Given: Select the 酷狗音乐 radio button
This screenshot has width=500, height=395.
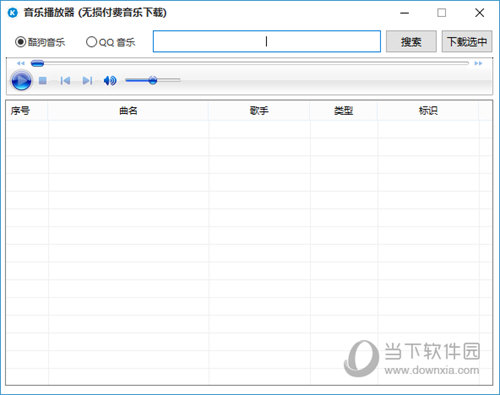Looking at the screenshot, I should click(x=20, y=42).
